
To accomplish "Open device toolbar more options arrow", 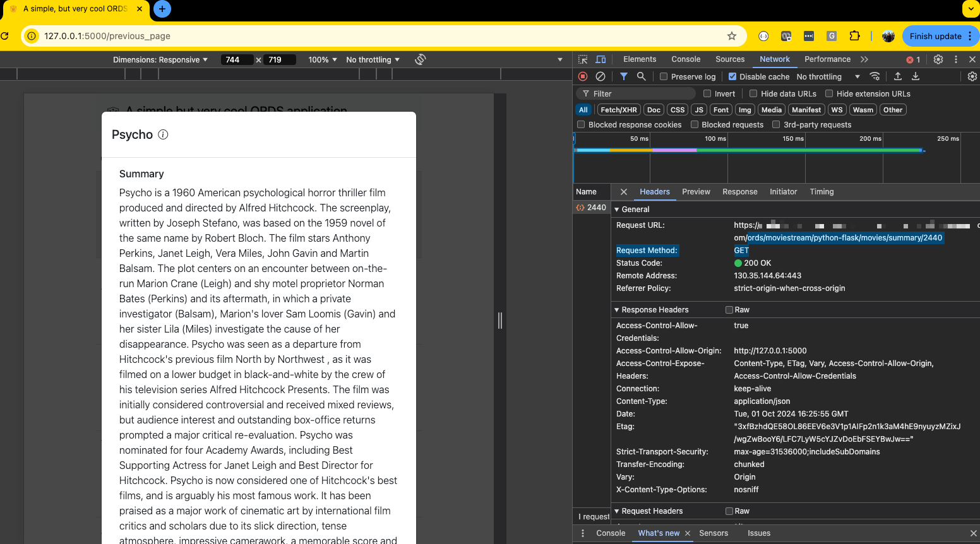I will 559,59.
